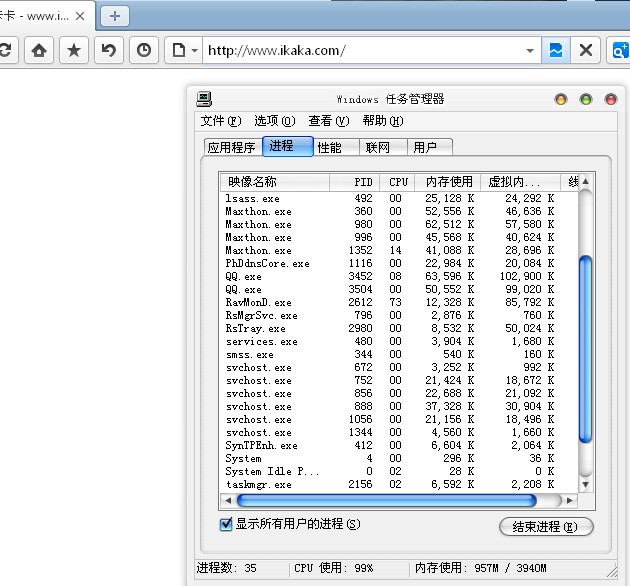Toggle 显示所有用户的进程 checkbox
The height and width of the screenshot is (586, 630).
coord(226,524)
